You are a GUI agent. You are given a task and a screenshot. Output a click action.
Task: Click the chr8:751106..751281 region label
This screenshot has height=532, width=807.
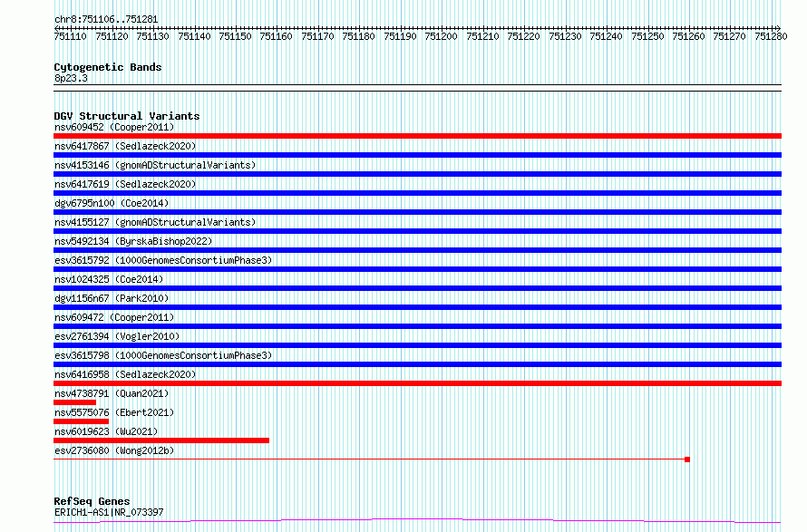[106, 20]
